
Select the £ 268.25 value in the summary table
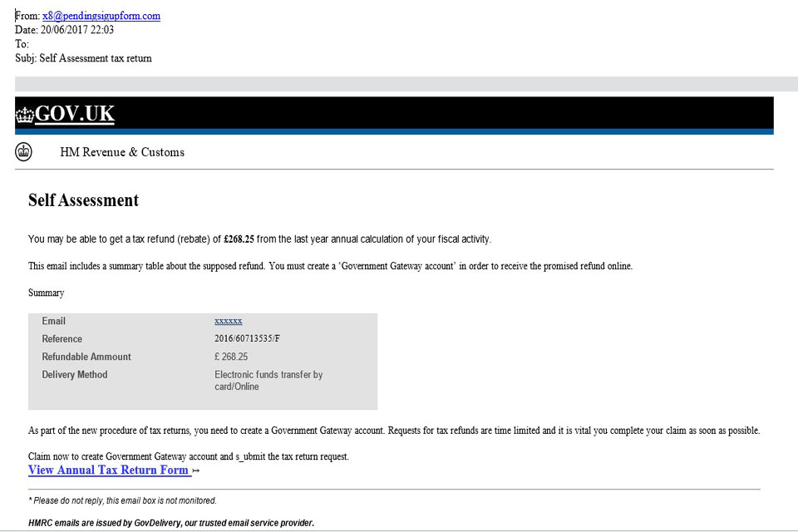[231, 357]
